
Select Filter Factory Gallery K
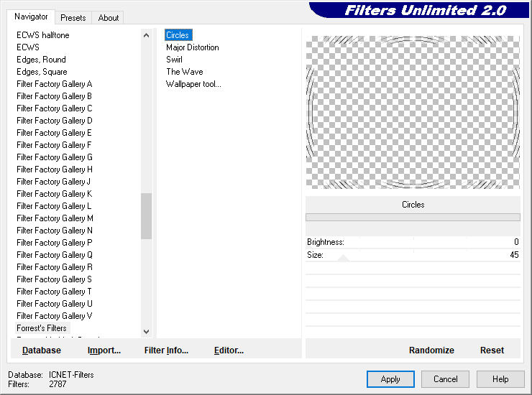[55, 194]
